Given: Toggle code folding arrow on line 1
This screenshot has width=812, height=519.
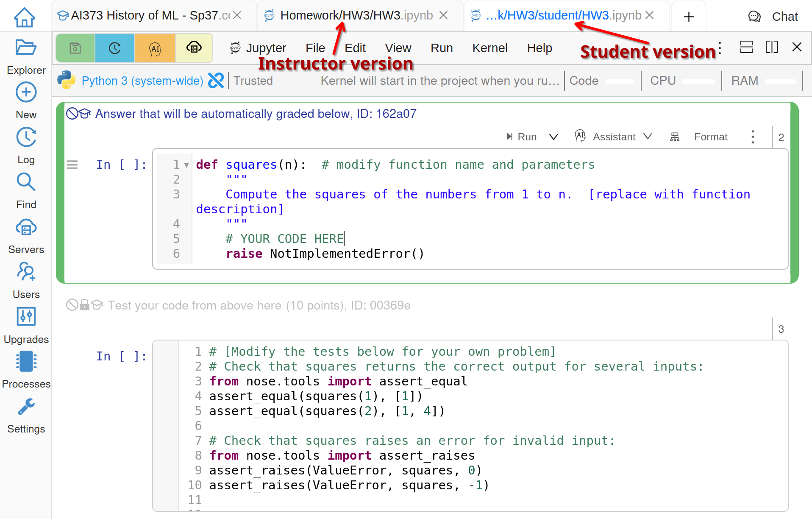Looking at the screenshot, I should 186,165.
